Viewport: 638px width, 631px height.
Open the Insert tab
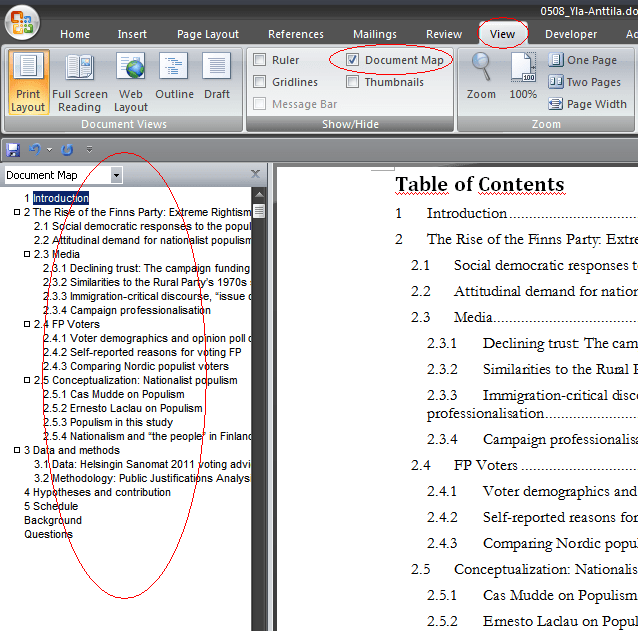tap(132, 34)
